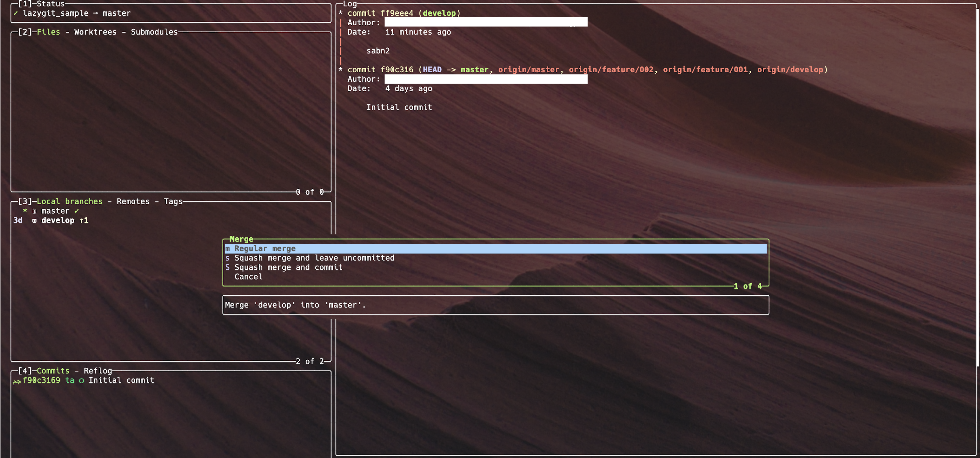The width and height of the screenshot is (980, 458).
Task: Select the Files tab
Action: point(48,32)
